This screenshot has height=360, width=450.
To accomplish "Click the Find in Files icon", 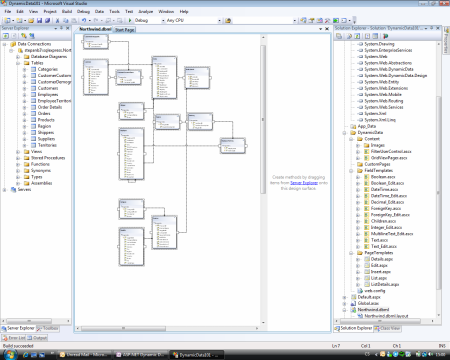I will (228, 20).
